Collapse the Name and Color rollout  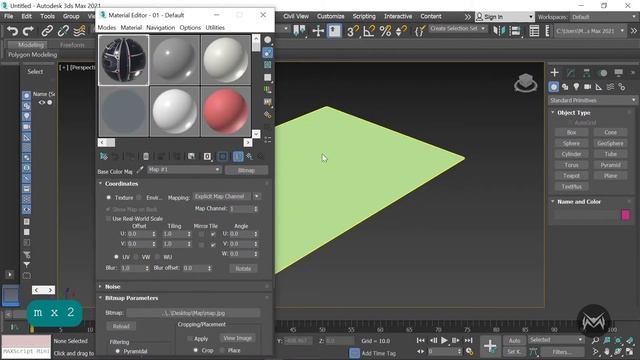(x=579, y=202)
